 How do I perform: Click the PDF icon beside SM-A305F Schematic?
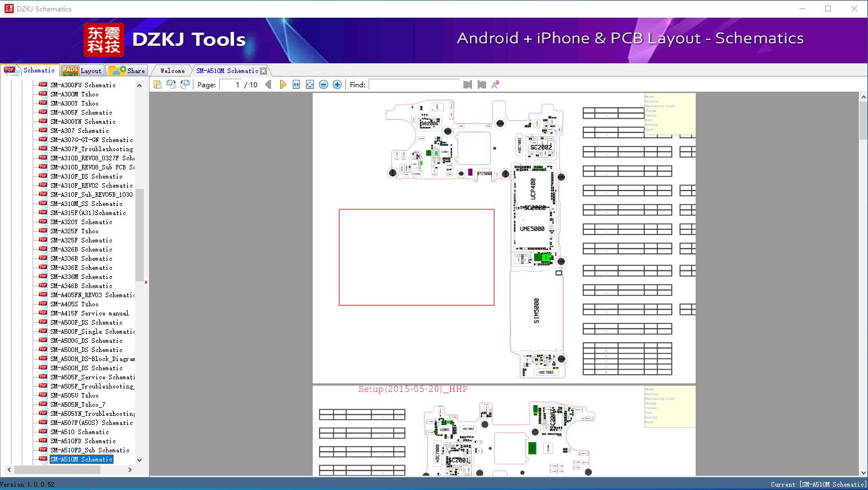43,112
